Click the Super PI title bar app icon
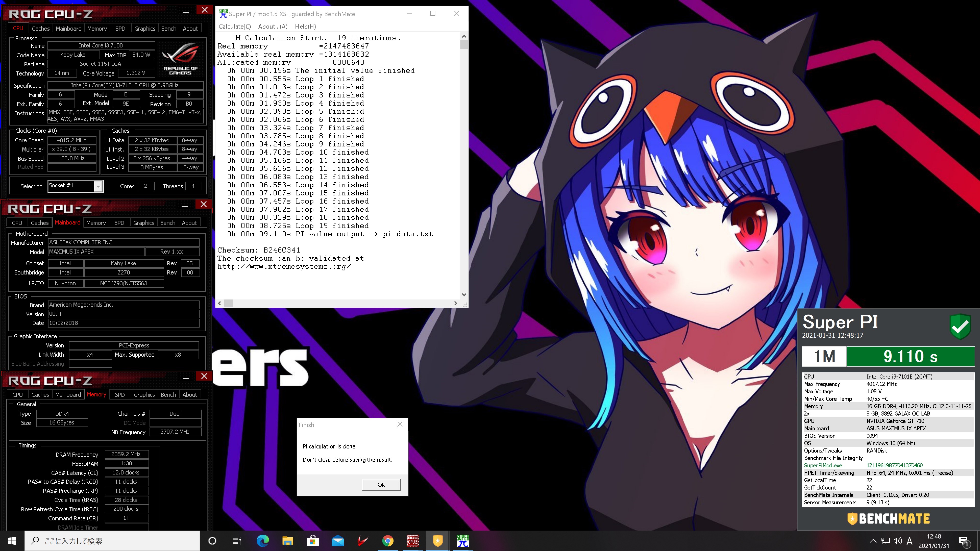The width and height of the screenshot is (980, 551). coord(223,14)
